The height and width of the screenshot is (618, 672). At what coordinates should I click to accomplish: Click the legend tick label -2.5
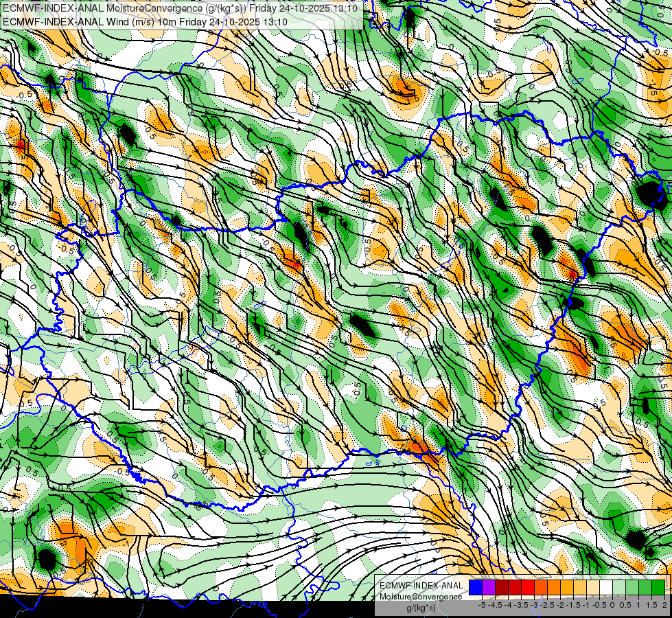pos(547,605)
